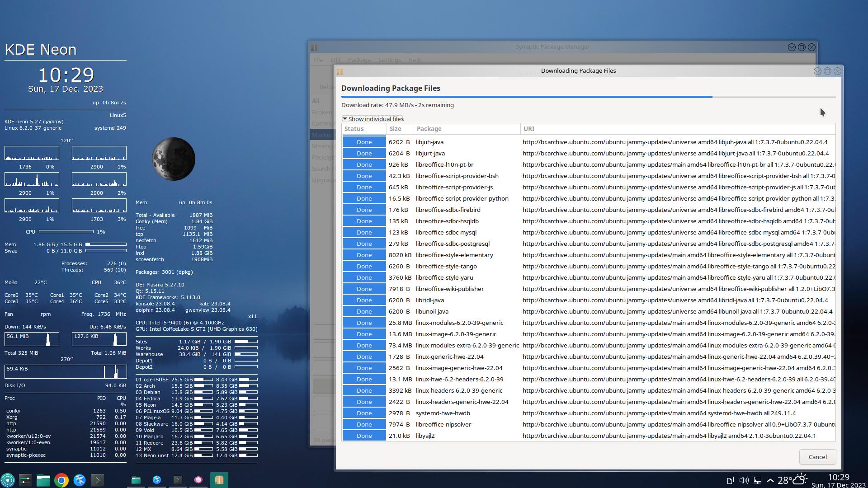Switch to the pink circular app window
Viewport: 868px width, 488px height.
[198, 480]
